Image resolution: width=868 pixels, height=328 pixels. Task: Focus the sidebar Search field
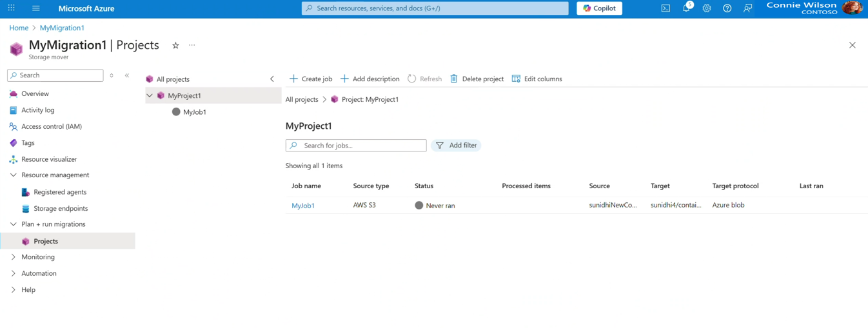click(55, 75)
